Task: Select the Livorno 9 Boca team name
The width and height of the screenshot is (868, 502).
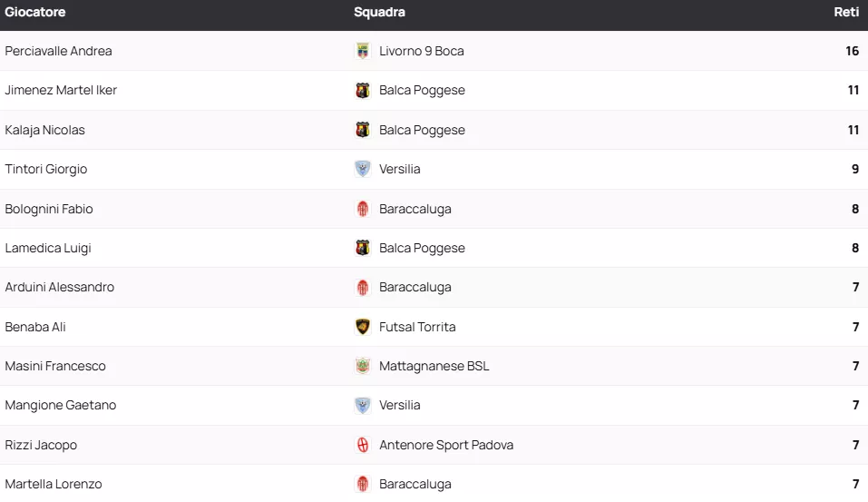Action: coord(422,52)
